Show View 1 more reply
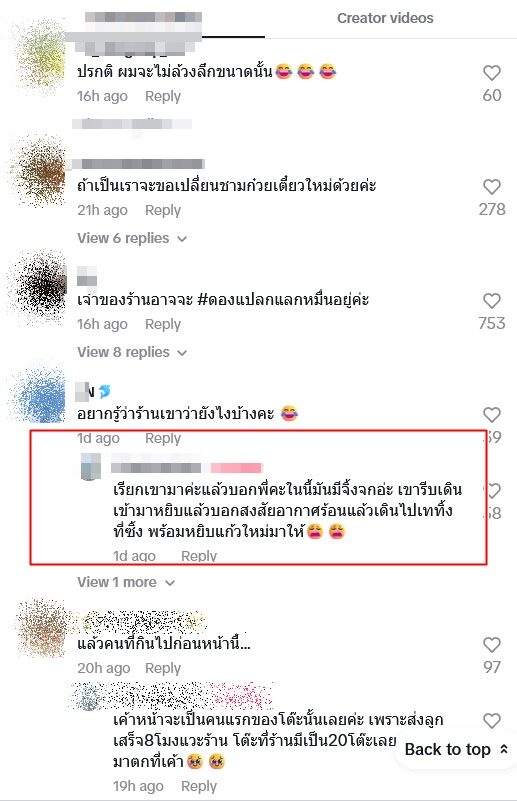This screenshot has width=517, height=801. coord(126,582)
